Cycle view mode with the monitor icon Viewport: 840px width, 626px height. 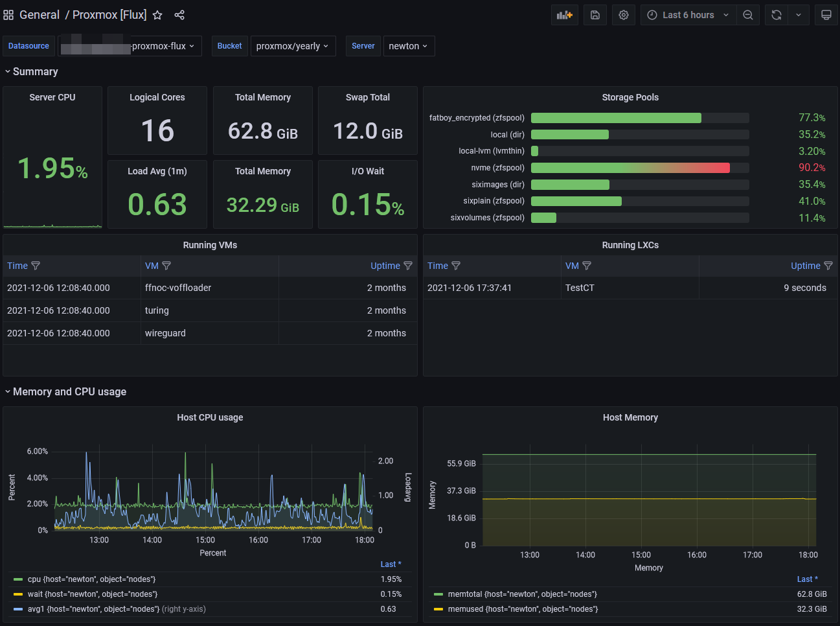826,15
